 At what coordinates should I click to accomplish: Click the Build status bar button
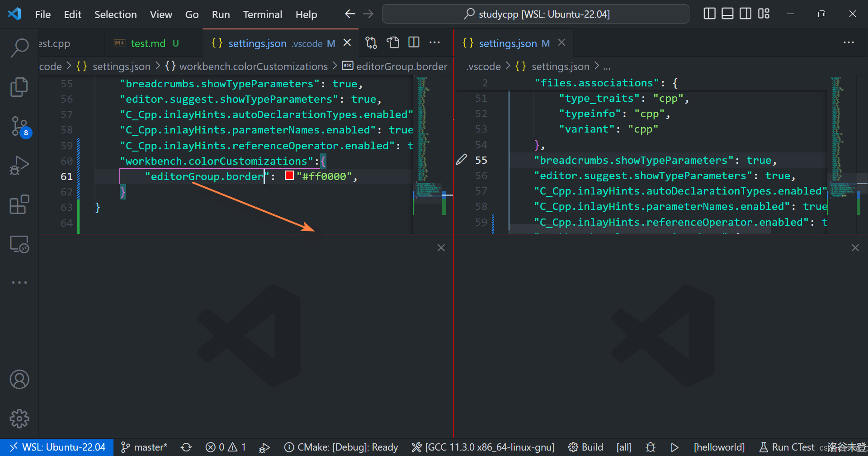pyautogui.click(x=586, y=447)
